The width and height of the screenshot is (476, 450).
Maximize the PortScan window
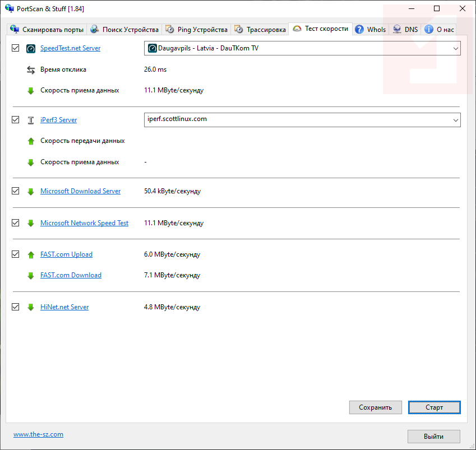437,8
